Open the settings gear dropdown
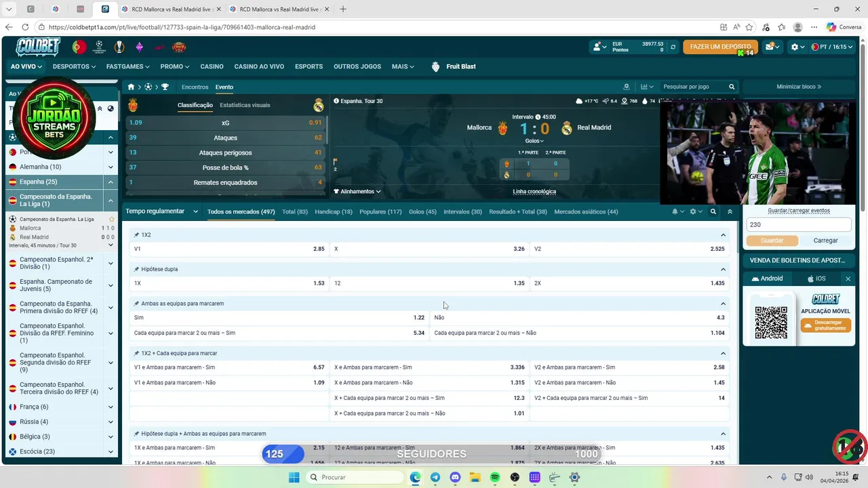The width and height of the screenshot is (868, 488). coord(797,47)
